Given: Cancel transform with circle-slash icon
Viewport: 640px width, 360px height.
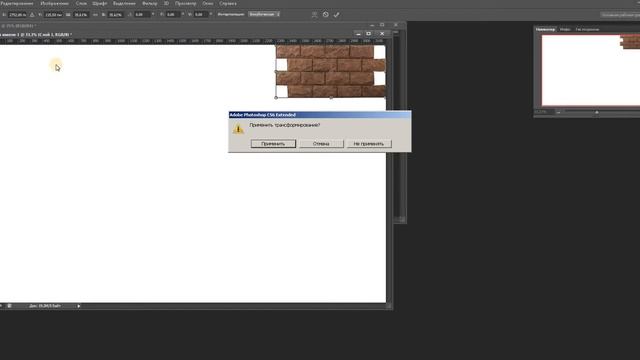Looking at the screenshot, I should pos(325,15).
